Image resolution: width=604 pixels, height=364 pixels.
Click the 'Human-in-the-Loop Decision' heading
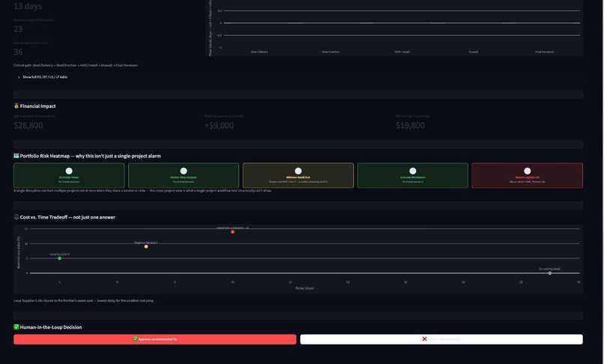point(51,327)
